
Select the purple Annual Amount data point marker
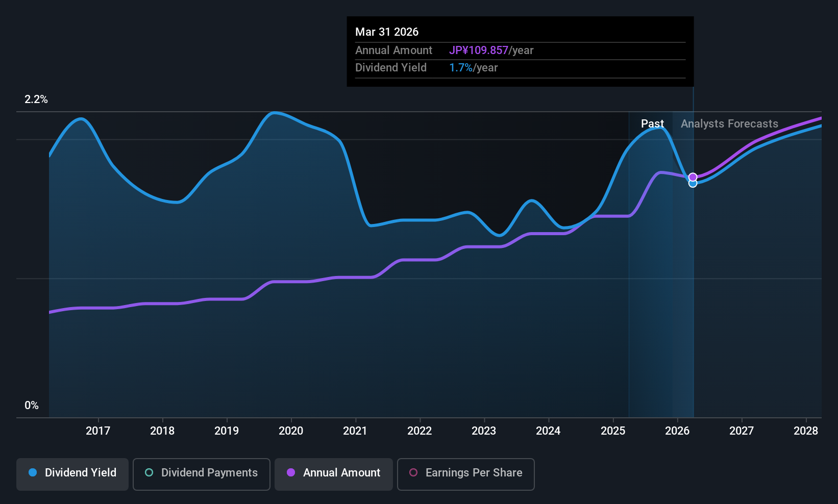[x=693, y=177]
